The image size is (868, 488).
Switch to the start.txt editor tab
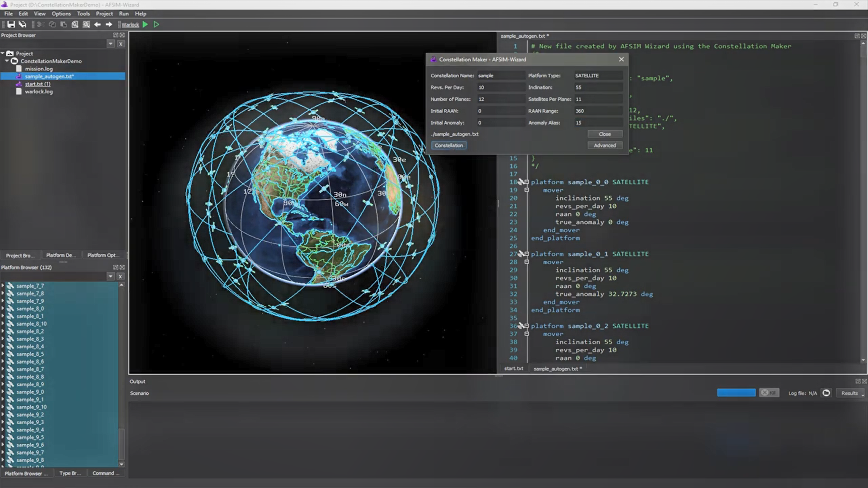[x=514, y=369]
